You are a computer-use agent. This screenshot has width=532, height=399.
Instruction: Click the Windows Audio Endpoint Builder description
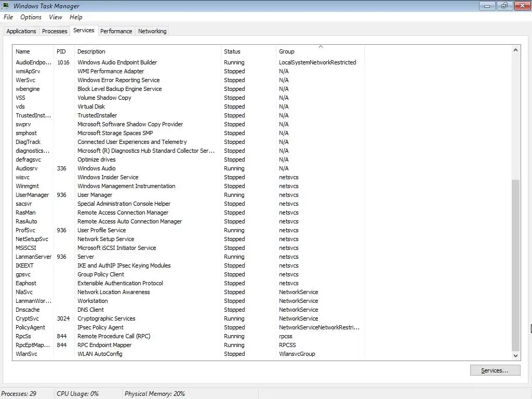tap(117, 62)
